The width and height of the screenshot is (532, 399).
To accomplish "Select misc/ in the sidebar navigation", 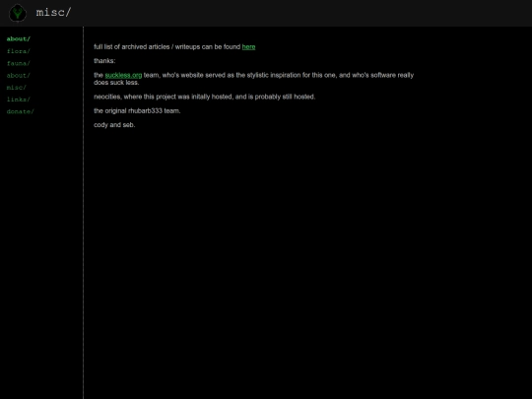I will pos(17,88).
